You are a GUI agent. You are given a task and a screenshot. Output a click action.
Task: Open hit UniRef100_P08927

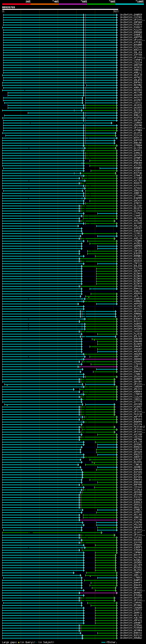point(131,27)
